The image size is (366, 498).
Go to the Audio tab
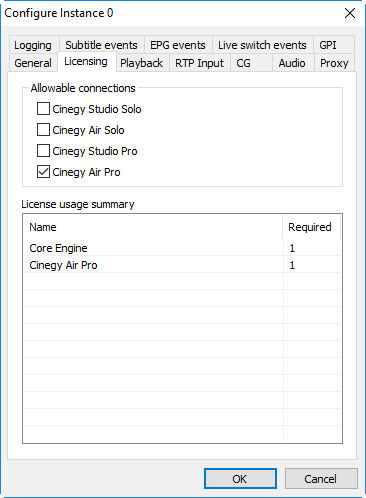pyautogui.click(x=293, y=63)
